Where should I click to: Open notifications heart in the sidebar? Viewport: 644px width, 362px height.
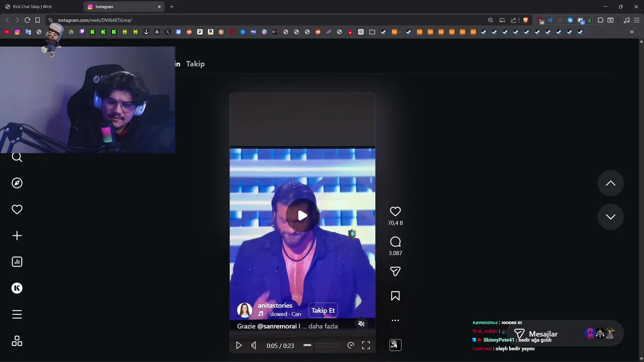click(x=17, y=210)
